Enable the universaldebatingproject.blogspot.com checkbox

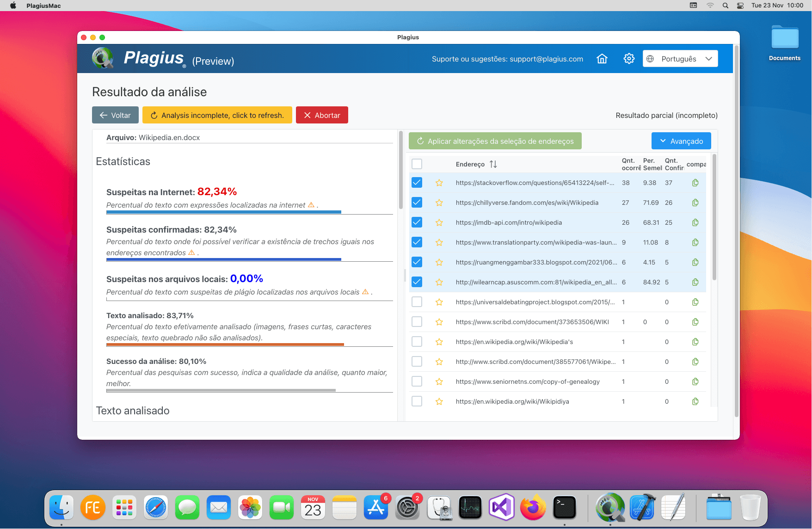click(x=416, y=301)
